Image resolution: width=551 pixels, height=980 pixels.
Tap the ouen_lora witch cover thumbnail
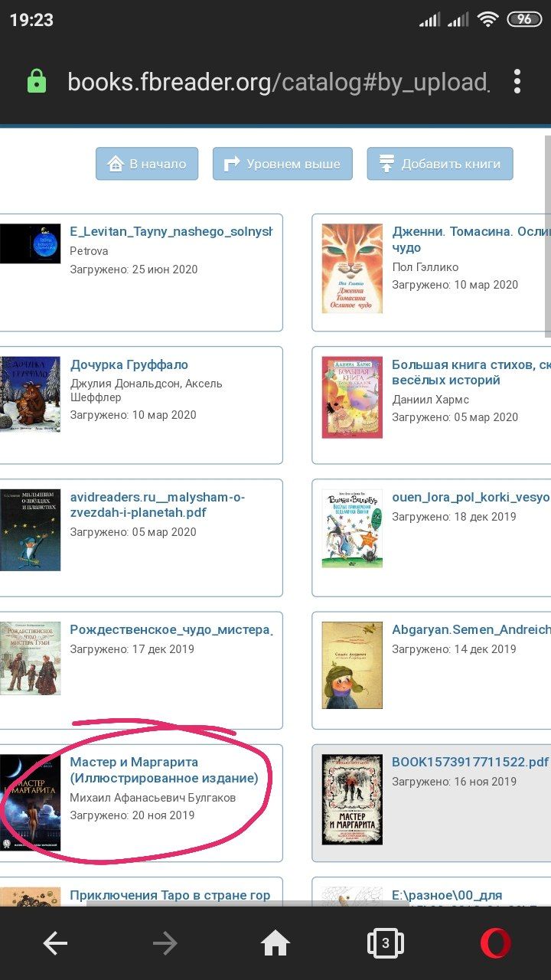352,528
